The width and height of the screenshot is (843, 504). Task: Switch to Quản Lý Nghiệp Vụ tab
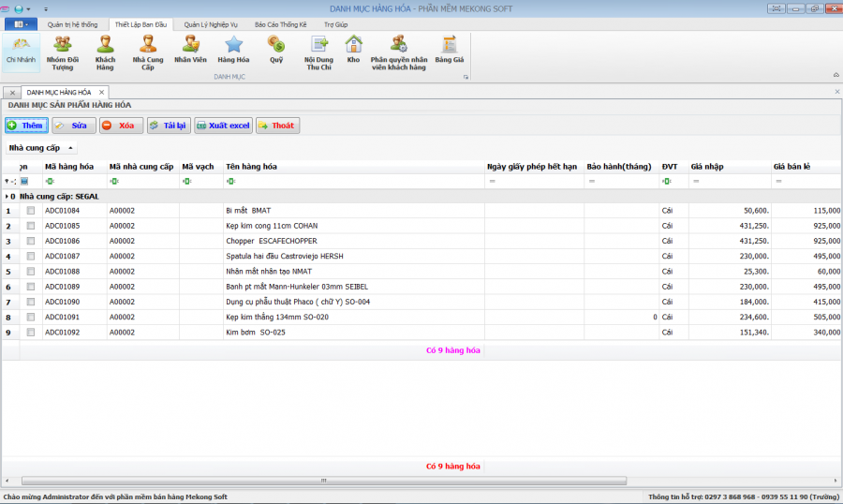pos(211,24)
